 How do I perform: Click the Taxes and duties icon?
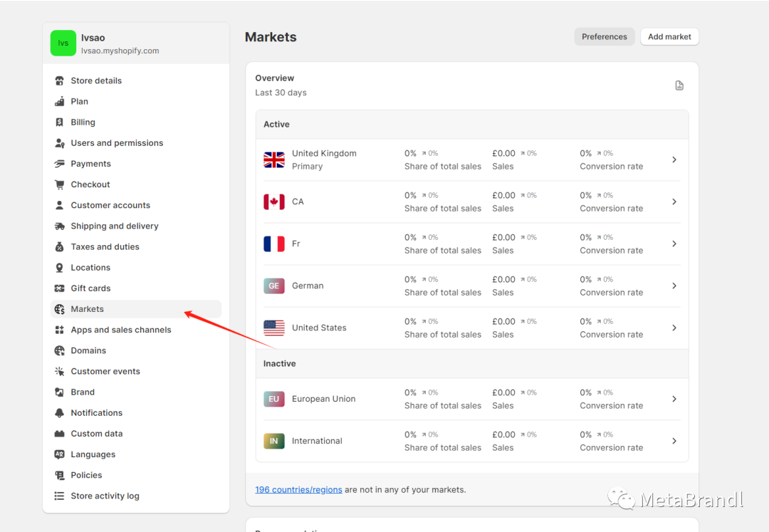(x=59, y=246)
